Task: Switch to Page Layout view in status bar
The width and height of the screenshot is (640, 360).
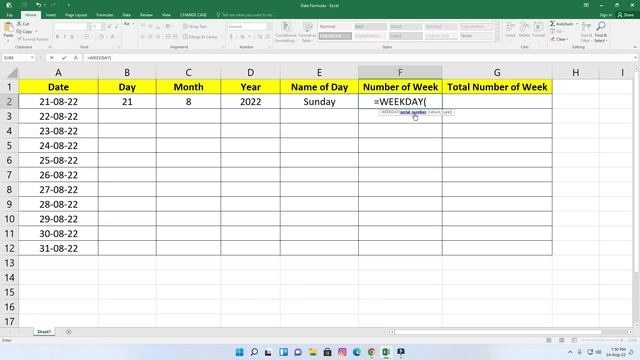Action: [562, 340]
